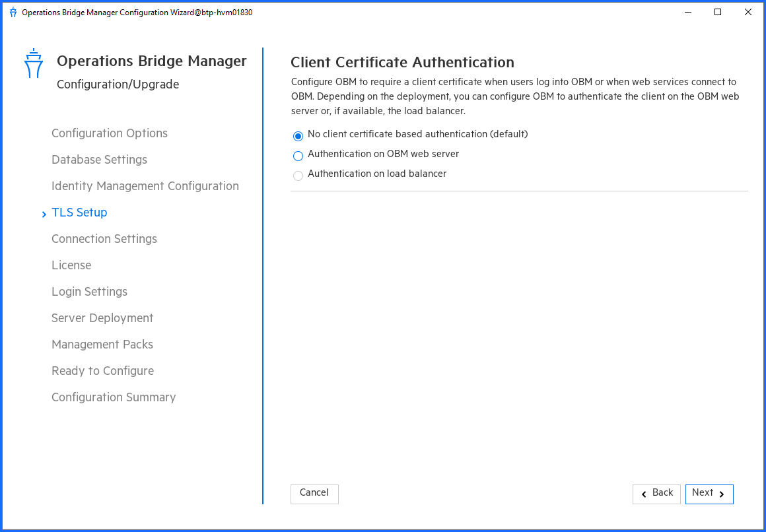The width and height of the screenshot is (766, 532).
Task: Select Authentication on load balancer option
Action: (x=298, y=176)
